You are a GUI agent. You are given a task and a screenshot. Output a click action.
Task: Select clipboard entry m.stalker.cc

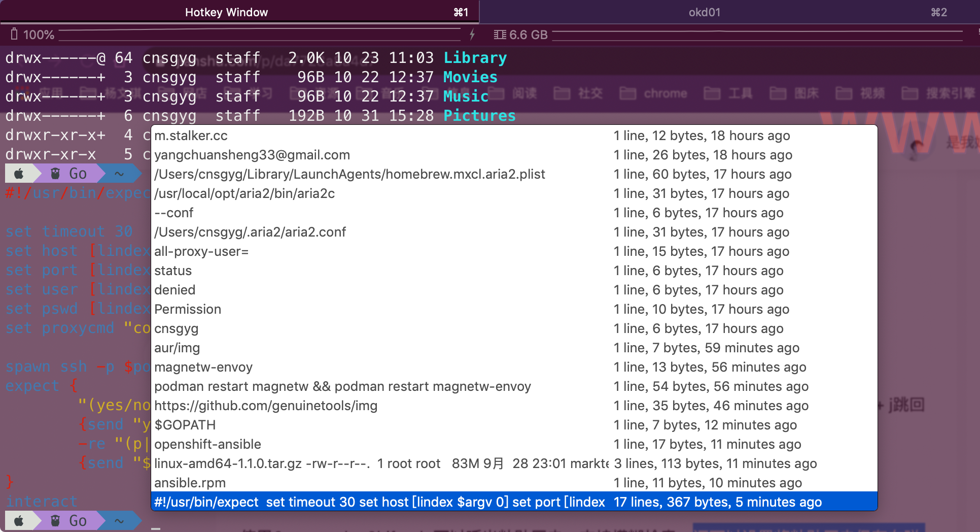[514, 136]
